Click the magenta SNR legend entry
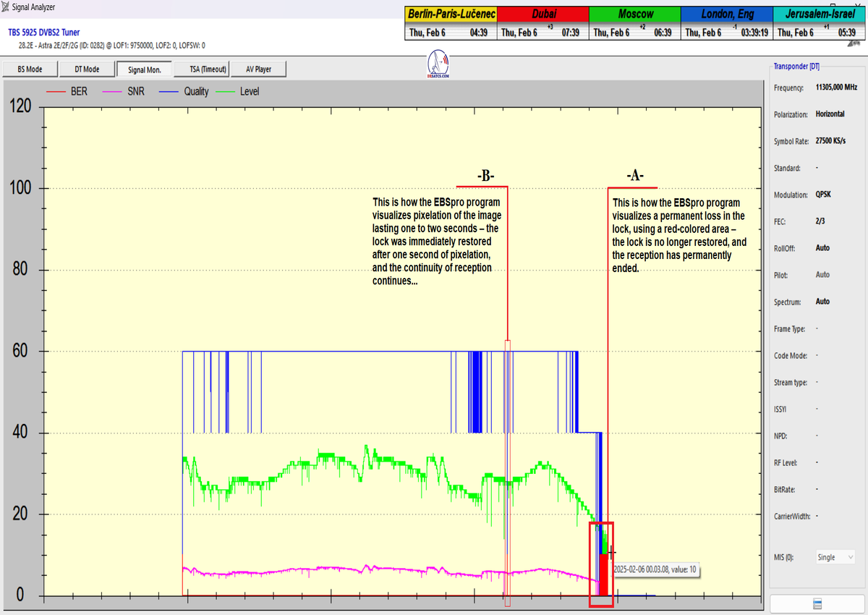This screenshot has height=615, width=868. coord(123,92)
